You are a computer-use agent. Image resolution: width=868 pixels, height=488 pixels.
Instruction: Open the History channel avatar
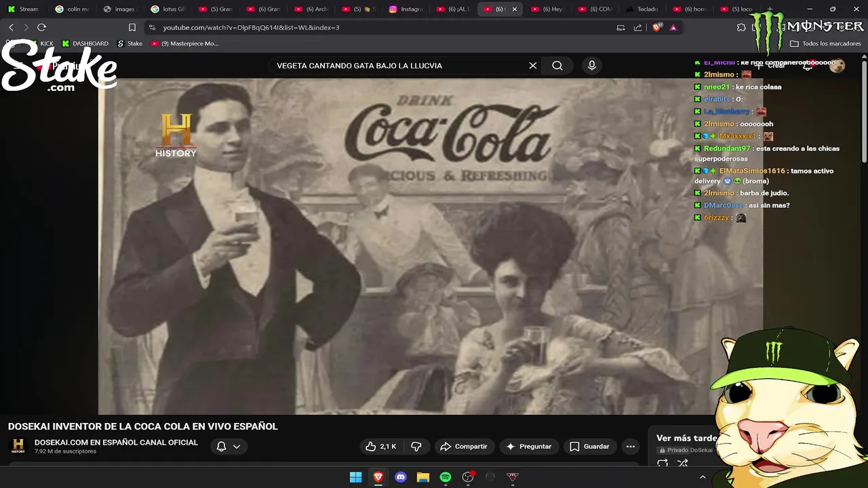pyautogui.click(x=18, y=446)
